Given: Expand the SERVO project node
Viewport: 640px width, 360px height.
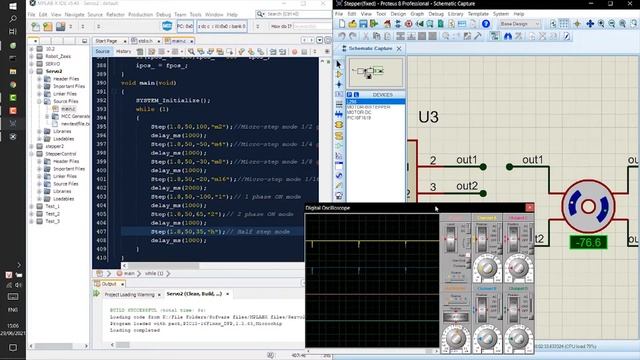Looking at the screenshot, I should 31,64.
